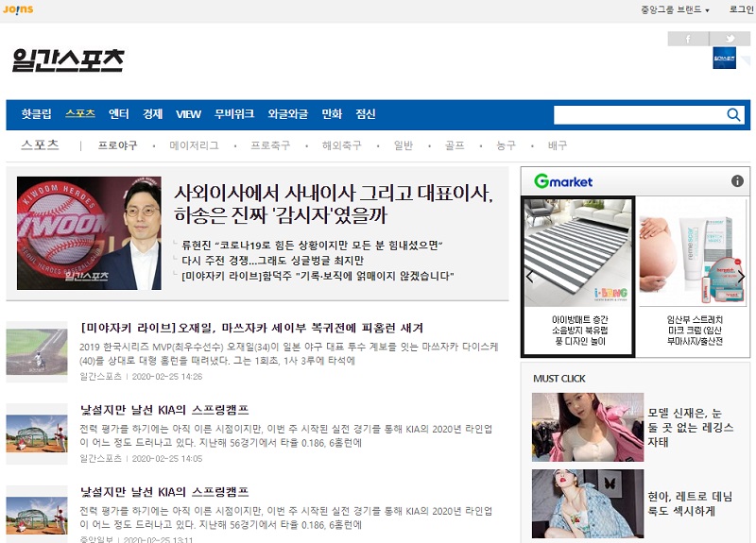The height and width of the screenshot is (543, 756).
Task: Select the 농구 sub-tab
Action: coord(506,145)
